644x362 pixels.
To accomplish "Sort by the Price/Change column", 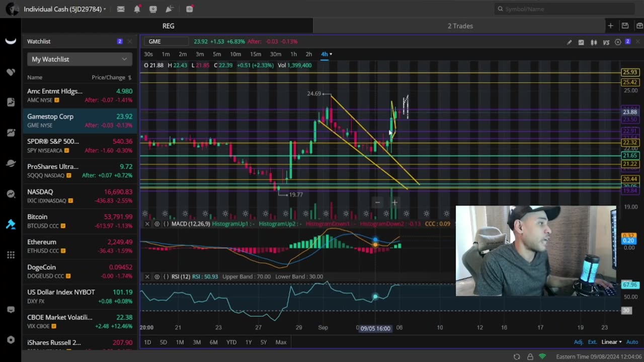I will pyautogui.click(x=111, y=77).
